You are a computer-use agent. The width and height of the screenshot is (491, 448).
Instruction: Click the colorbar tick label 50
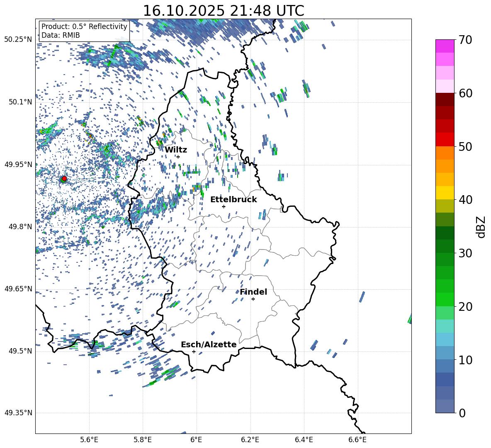465,147
